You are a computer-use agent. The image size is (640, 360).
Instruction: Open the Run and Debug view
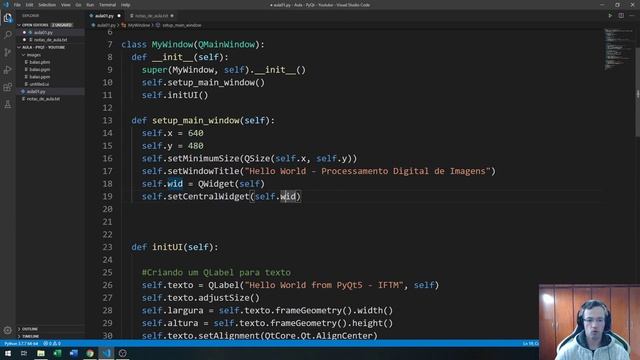pyautogui.click(x=8, y=70)
